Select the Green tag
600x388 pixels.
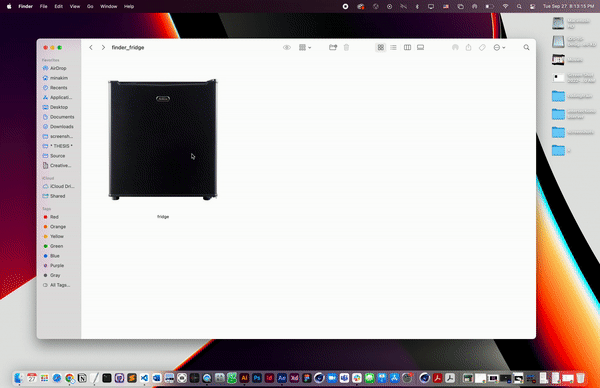point(58,246)
